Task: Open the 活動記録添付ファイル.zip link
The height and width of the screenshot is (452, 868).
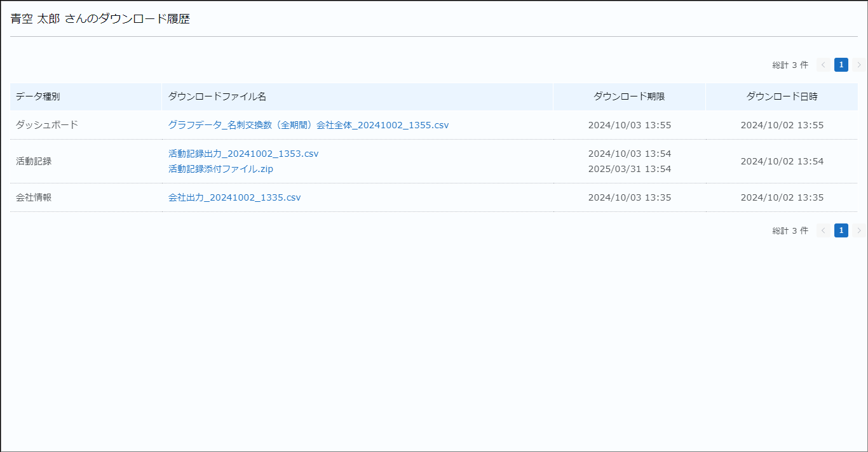Action: coord(220,169)
